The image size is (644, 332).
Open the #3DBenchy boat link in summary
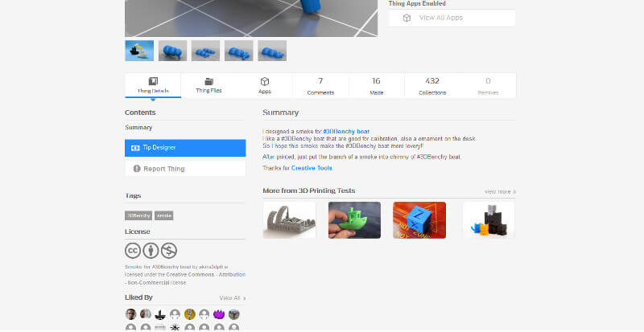[x=345, y=130]
